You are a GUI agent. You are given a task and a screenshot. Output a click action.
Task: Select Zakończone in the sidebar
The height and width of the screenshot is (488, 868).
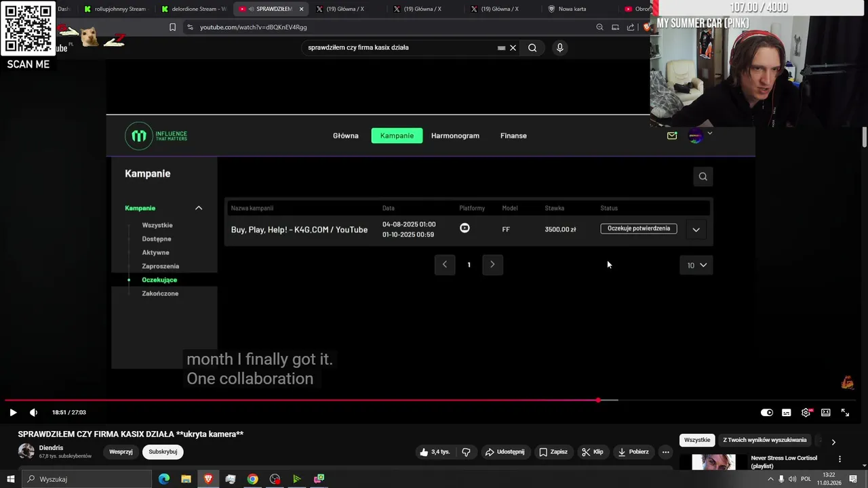point(160,293)
